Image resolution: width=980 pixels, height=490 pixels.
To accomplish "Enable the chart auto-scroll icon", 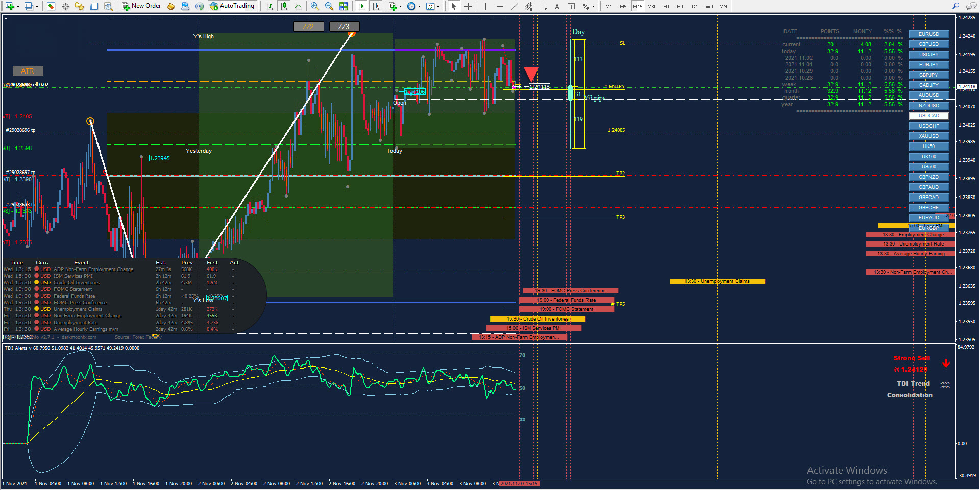I will (x=361, y=6).
